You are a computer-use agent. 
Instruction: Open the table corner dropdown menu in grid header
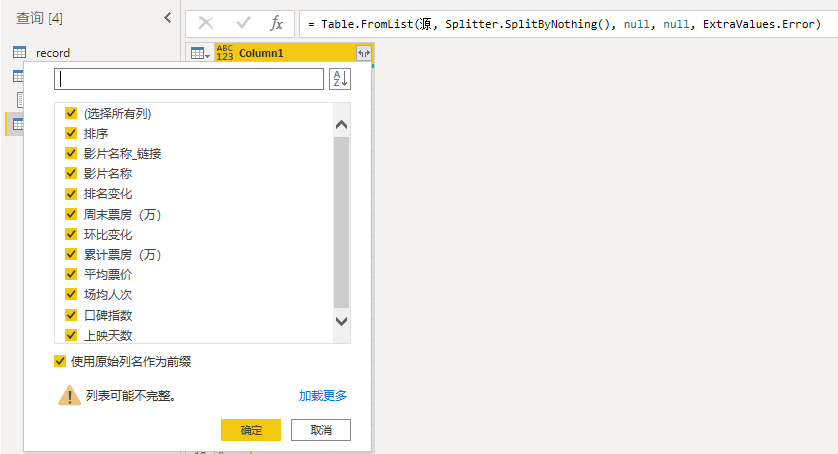pyautogui.click(x=200, y=53)
